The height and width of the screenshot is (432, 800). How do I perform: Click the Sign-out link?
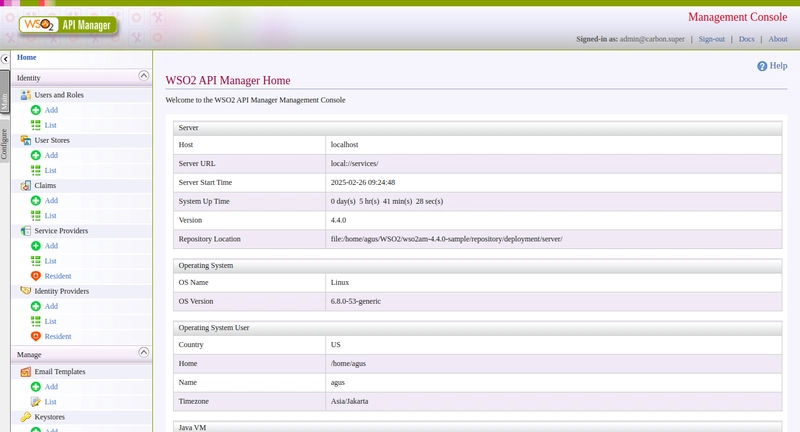click(711, 39)
